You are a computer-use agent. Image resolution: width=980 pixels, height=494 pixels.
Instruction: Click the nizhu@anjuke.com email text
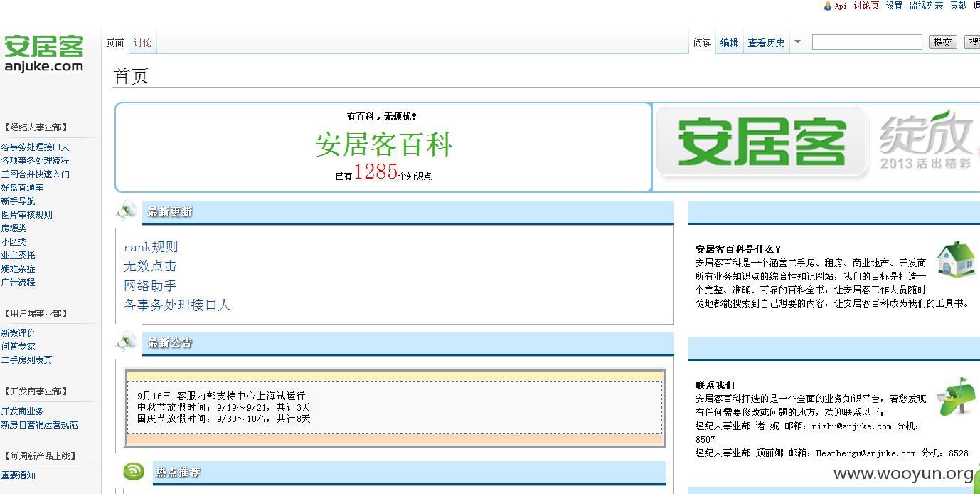click(x=851, y=426)
